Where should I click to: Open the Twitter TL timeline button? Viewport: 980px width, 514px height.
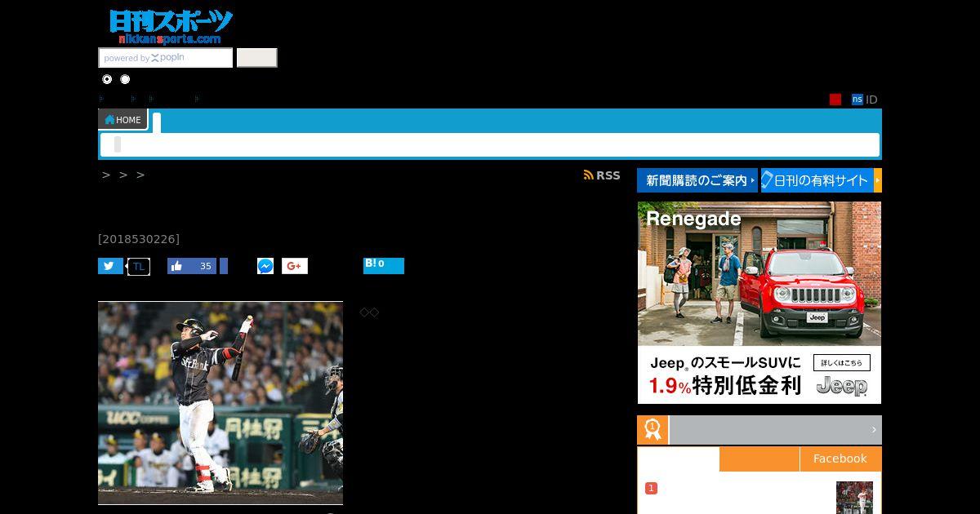click(139, 266)
